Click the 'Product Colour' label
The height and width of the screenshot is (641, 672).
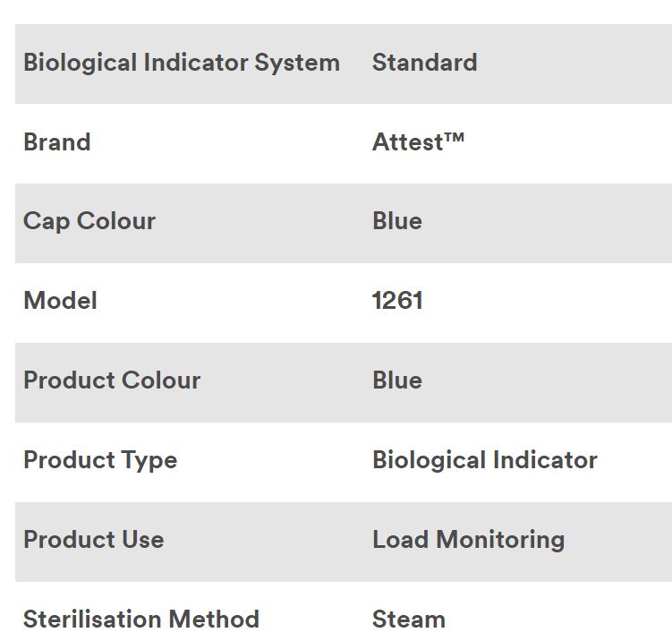(112, 380)
